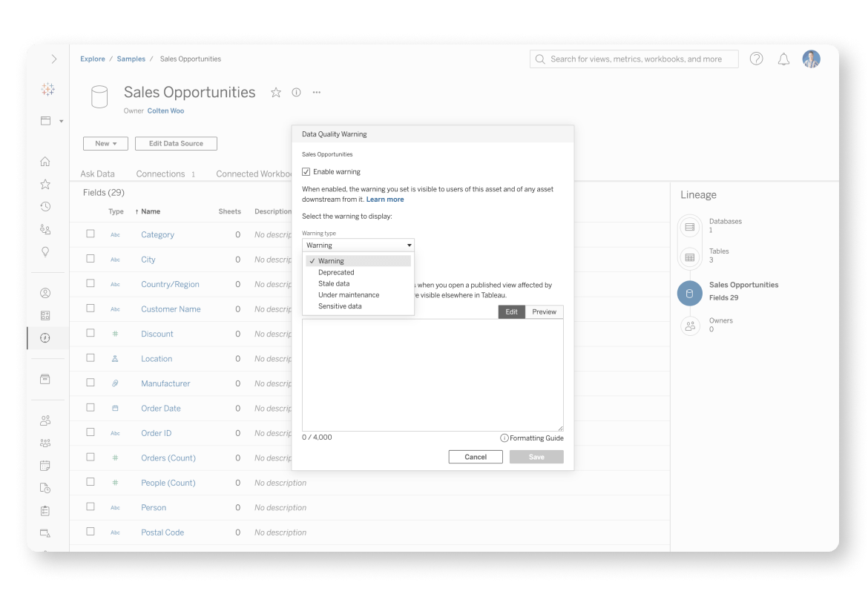This screenshot has height=594, width=868.
Task: Click the warning message text area
Action: (433, 374)
